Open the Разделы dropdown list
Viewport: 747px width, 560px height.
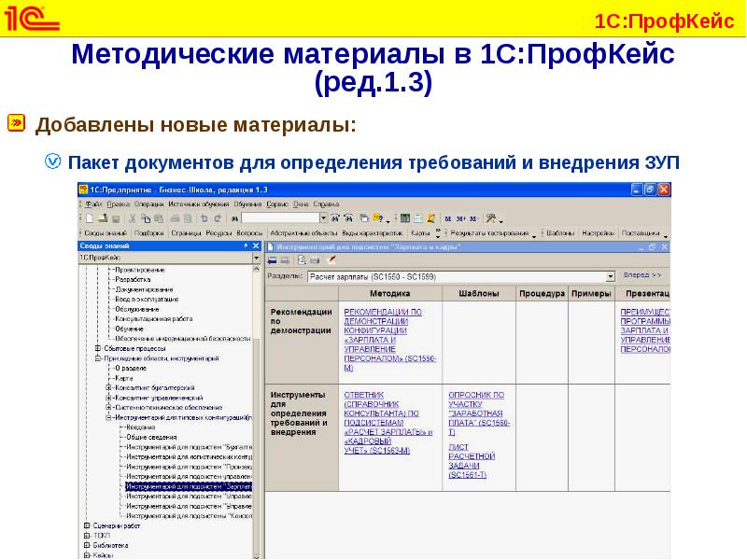611,276
